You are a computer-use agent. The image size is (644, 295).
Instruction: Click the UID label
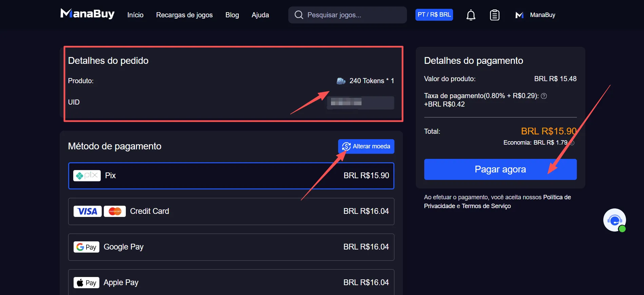point(74,102)
